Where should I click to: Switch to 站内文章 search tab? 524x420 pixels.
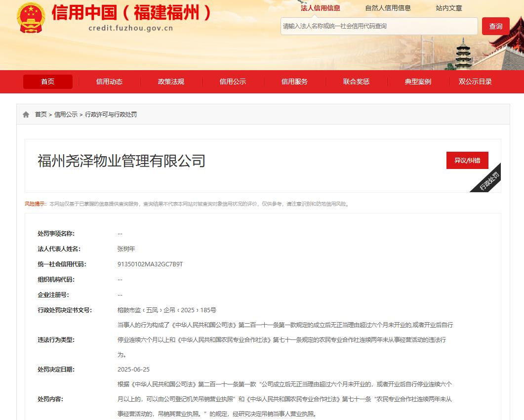448,8
